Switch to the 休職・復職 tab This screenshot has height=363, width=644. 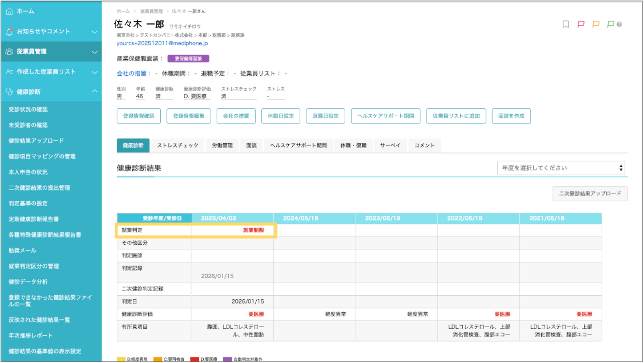point(353,146)
